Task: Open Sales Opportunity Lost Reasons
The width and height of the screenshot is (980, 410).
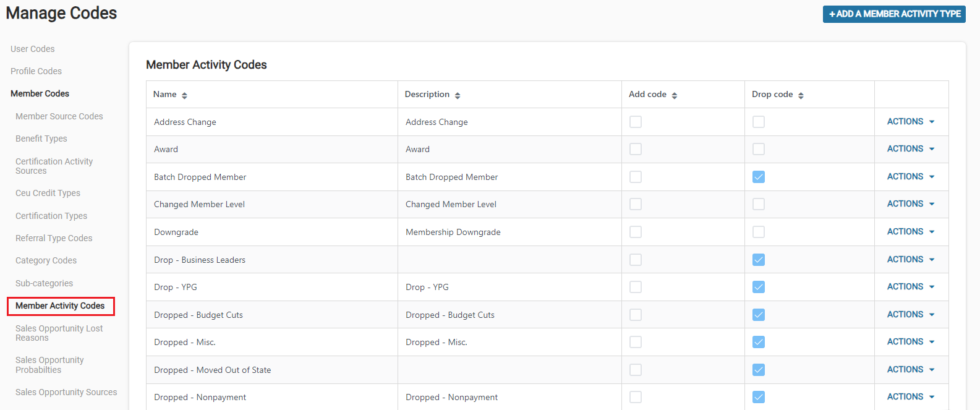Action: [x=59, y=333]
